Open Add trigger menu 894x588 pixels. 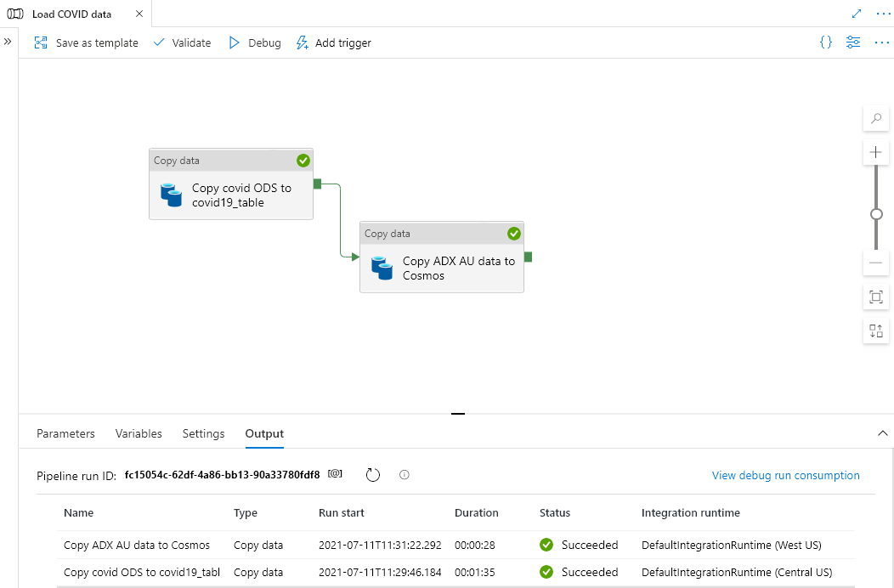(333, 42)
